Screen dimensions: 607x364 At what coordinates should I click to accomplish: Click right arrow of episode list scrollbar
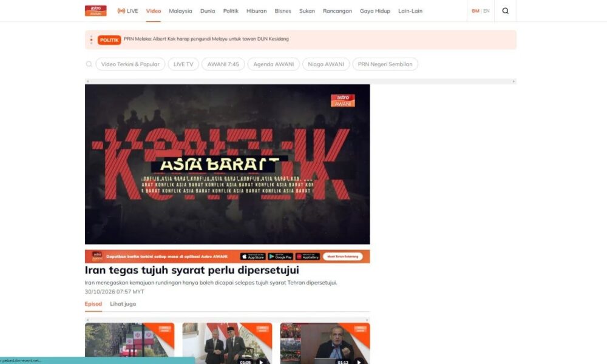[367, 320]
